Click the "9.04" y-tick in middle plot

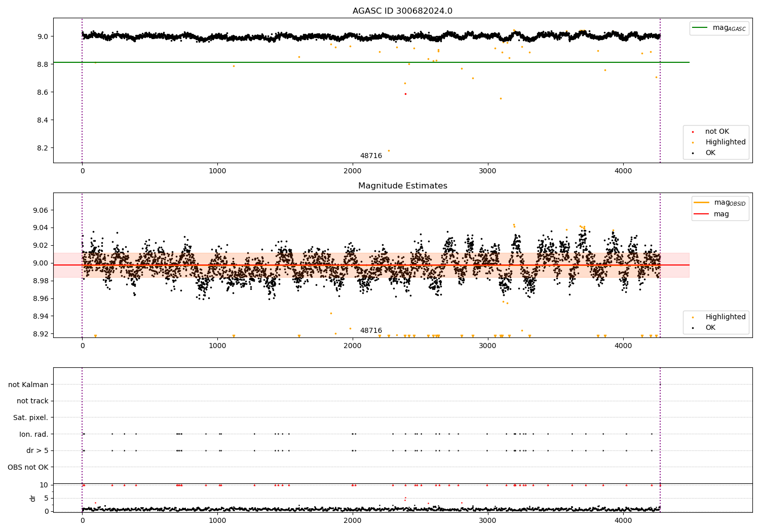[41, 228]
